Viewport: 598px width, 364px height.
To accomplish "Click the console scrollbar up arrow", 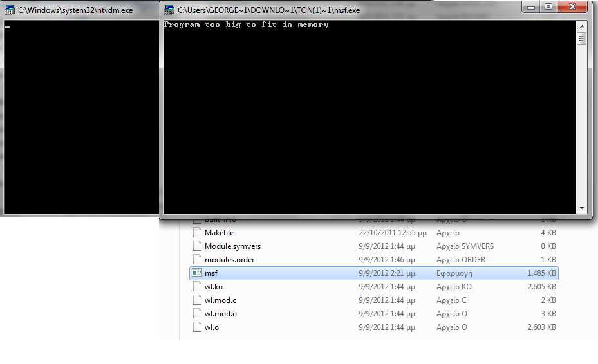I will [x=582, y=26].
